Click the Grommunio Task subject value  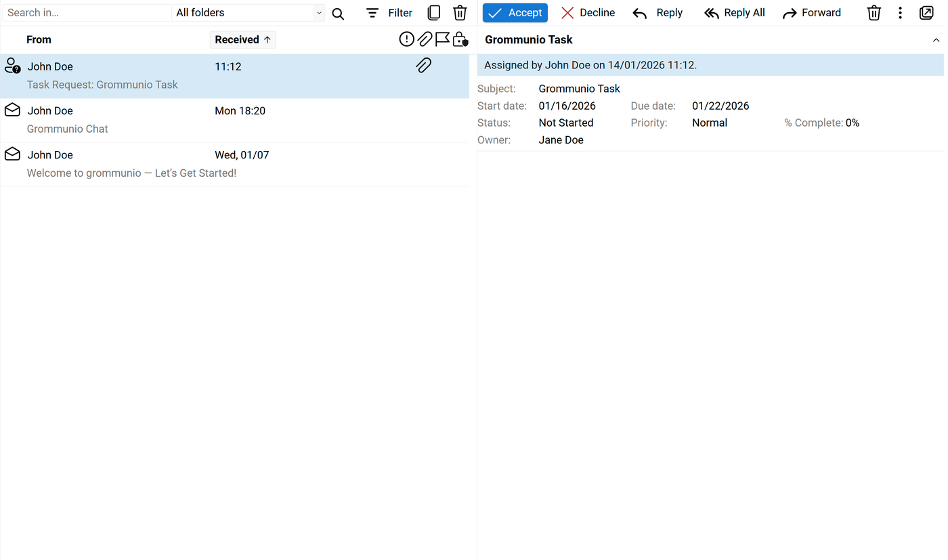[x=579, y=89]
